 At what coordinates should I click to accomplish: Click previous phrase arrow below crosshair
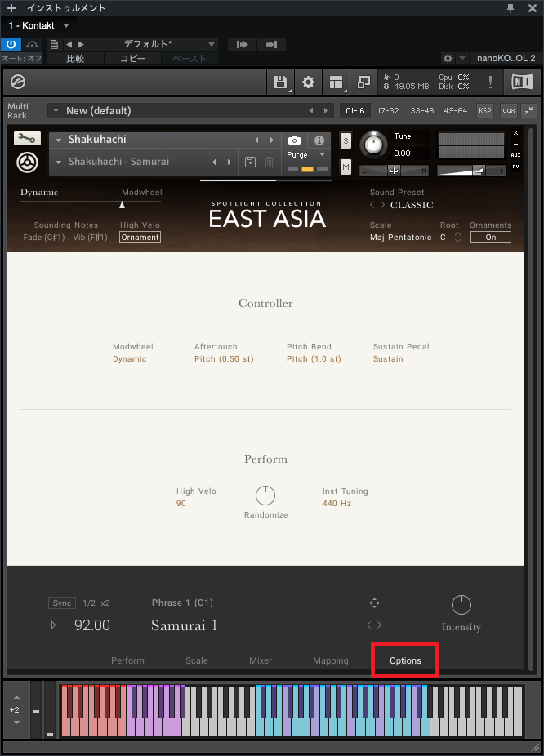pos(369,625)
